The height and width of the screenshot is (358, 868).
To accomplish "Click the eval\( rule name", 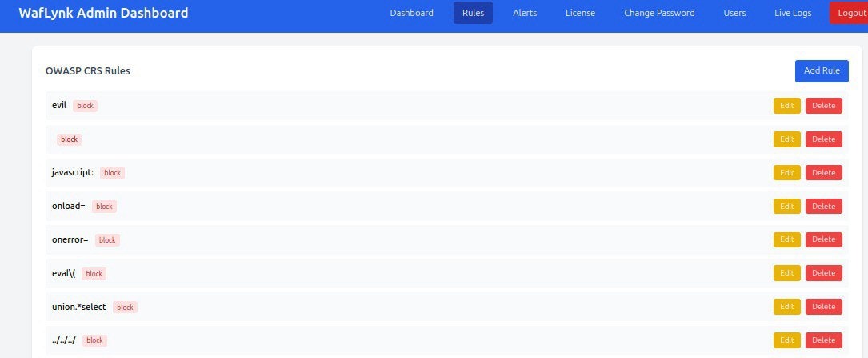I will click(64, 273).
